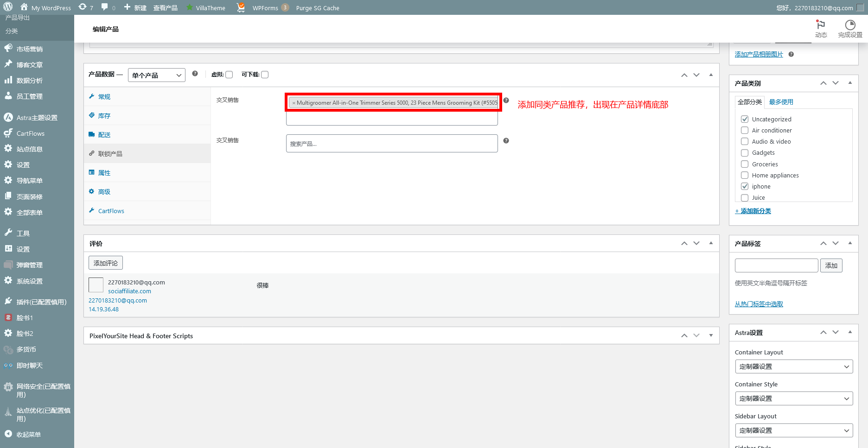This screenshot has height=448, width=868.
Task: Open the WordPress logo menu
Action: coord(8,7)
